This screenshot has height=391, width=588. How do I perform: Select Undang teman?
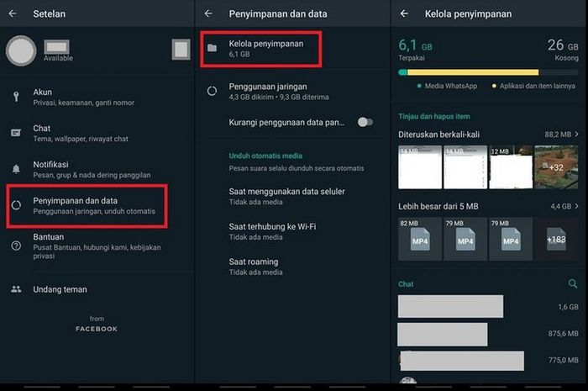(97, 289)
